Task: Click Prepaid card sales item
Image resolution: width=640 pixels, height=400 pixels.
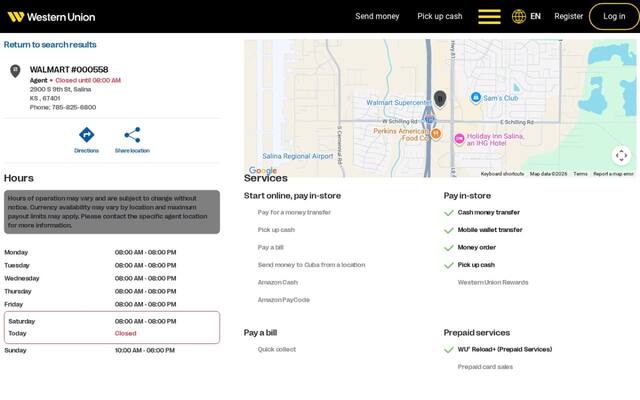Action: tap(485, 367)
